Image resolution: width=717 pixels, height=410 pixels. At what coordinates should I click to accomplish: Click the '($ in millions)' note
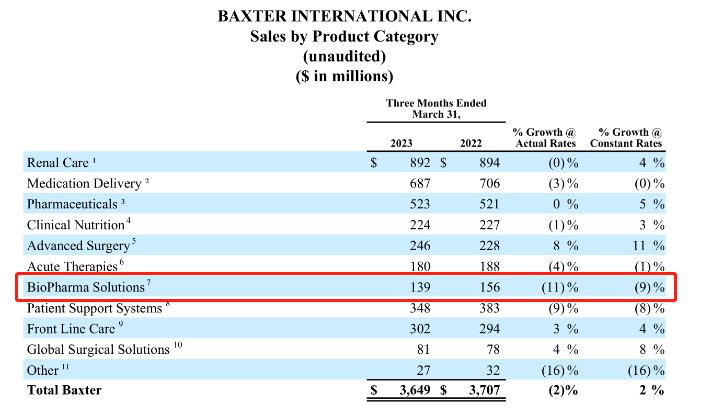(344, 76)
